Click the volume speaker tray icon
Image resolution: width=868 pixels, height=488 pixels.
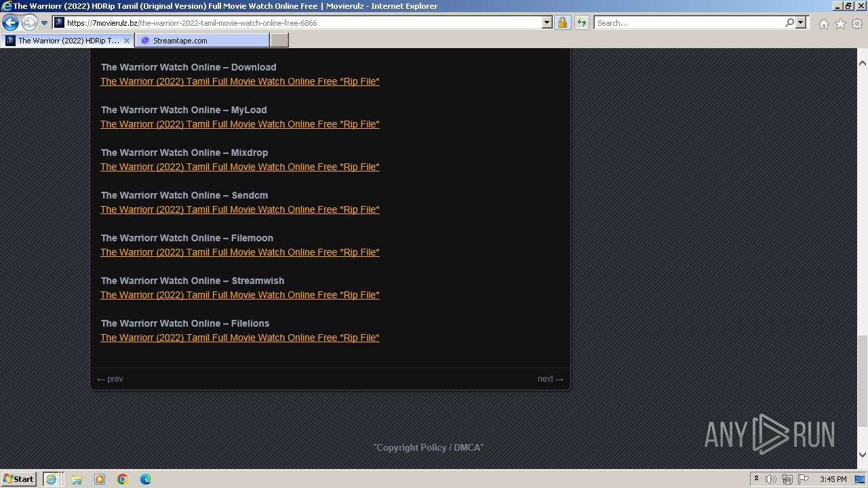pos(771,479)
